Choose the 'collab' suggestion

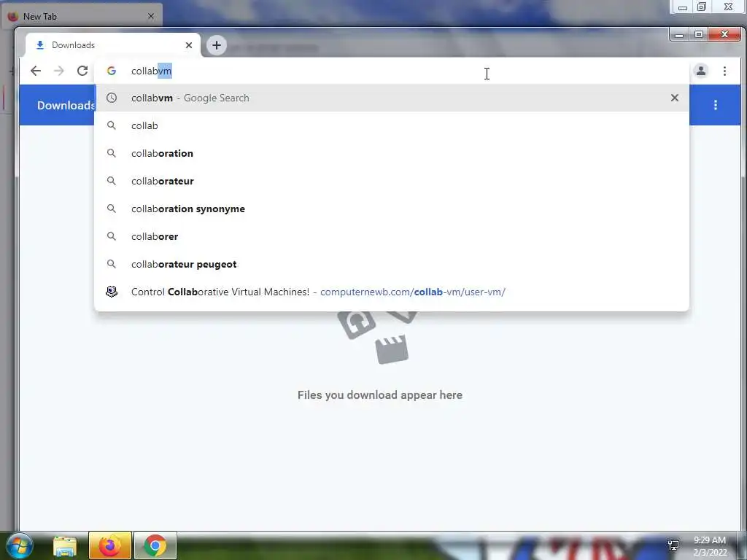tap(392, 125)
